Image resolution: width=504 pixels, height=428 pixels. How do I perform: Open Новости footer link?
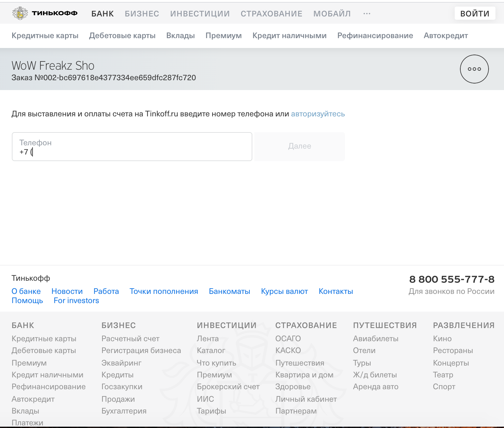coord(67,291)
